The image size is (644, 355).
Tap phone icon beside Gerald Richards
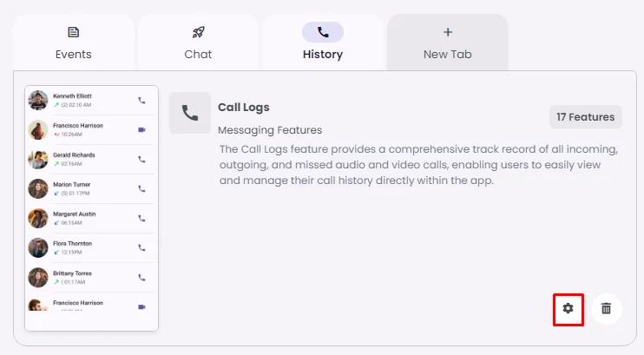(x=141, y=160)
